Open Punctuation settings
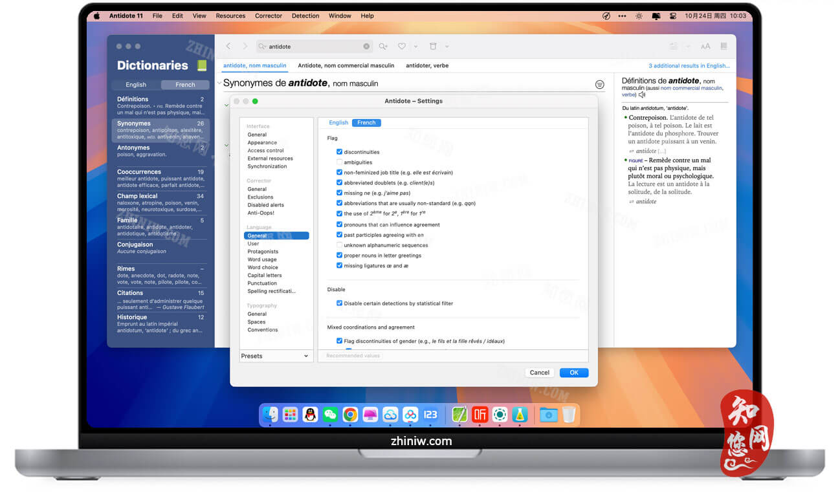This screenshot has width=840, height=504. tap(262, 283)
